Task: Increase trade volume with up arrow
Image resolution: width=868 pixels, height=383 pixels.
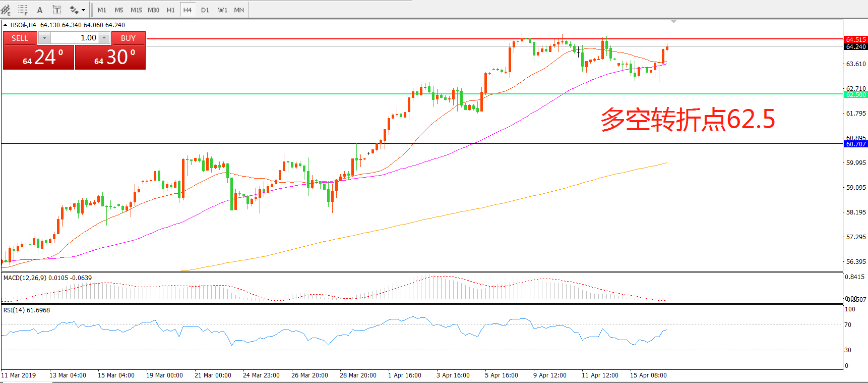Action: pyautogui.click(x=104, y=38)
